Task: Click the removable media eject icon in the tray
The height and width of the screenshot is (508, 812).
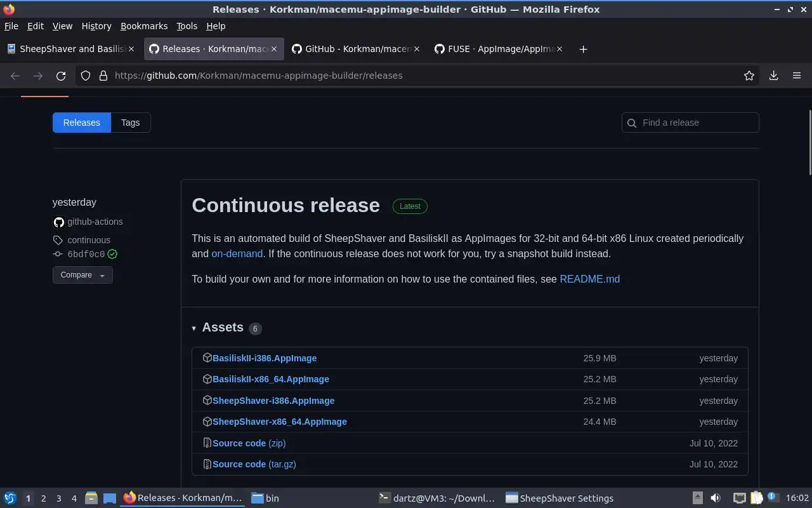Action: 697,498
